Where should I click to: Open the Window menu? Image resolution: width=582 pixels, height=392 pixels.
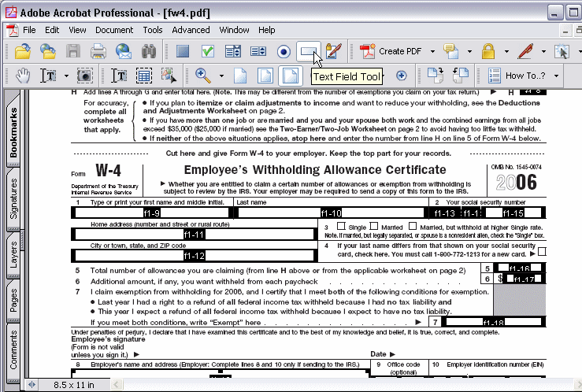234,30
